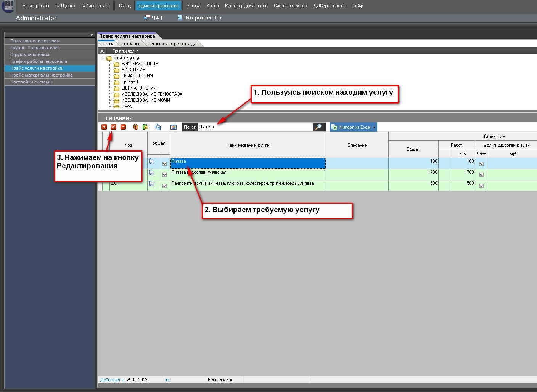Click into the Поиск search field
The width and height of the screenshot is (537, 392).
(255, 127)
